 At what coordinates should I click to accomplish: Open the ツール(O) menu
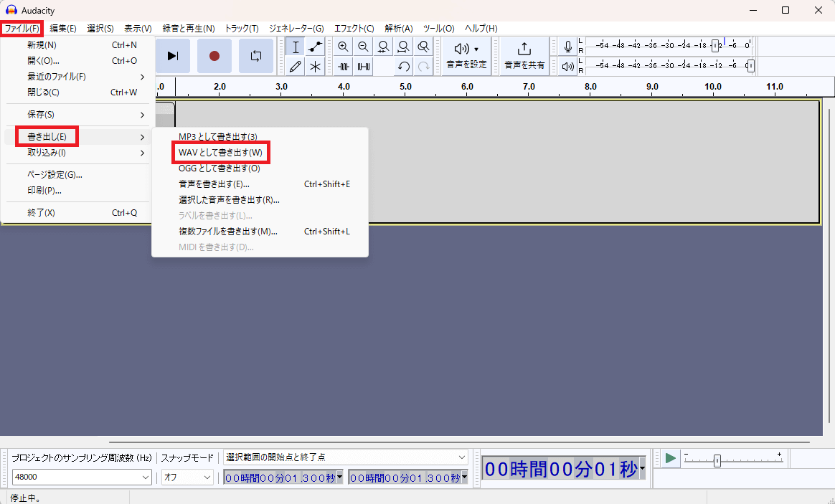439,28
